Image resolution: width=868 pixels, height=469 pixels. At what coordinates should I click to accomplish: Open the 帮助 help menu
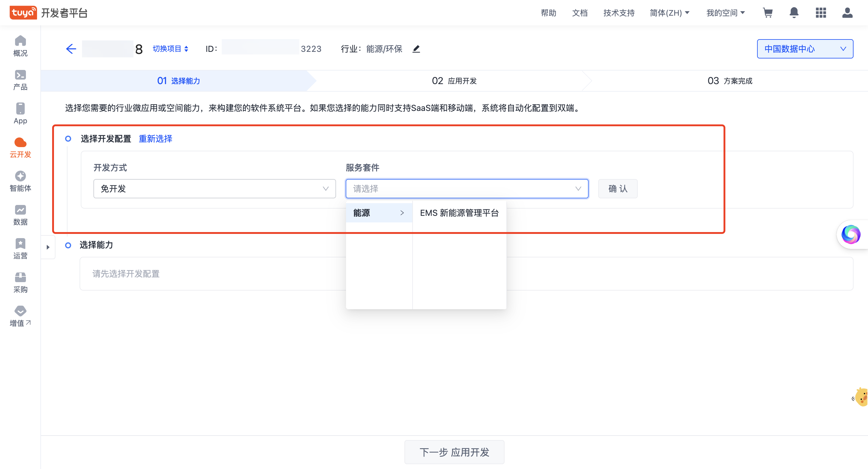tap(548, 13)
